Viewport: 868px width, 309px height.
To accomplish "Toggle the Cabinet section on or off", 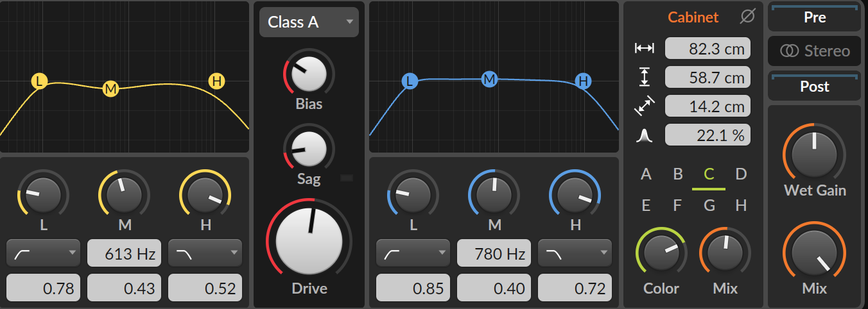I will (x=693, y=17).
